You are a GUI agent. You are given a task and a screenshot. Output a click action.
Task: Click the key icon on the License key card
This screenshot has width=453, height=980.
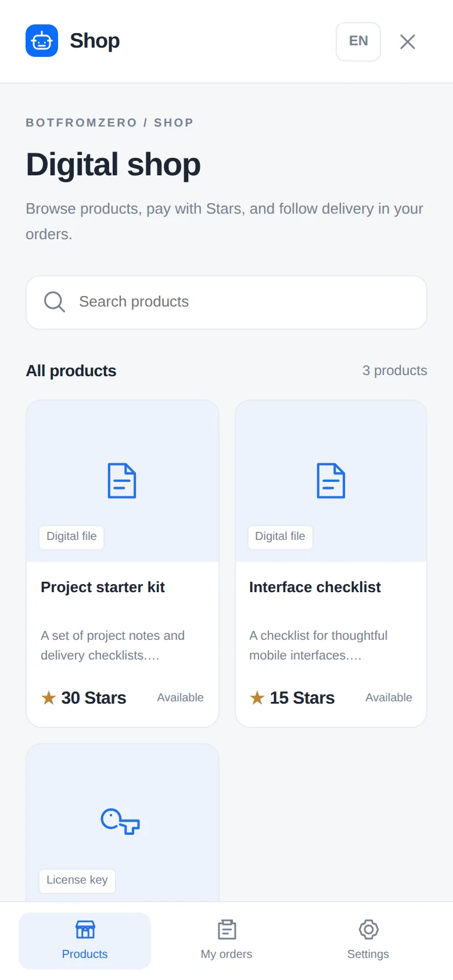click(120, 822)
